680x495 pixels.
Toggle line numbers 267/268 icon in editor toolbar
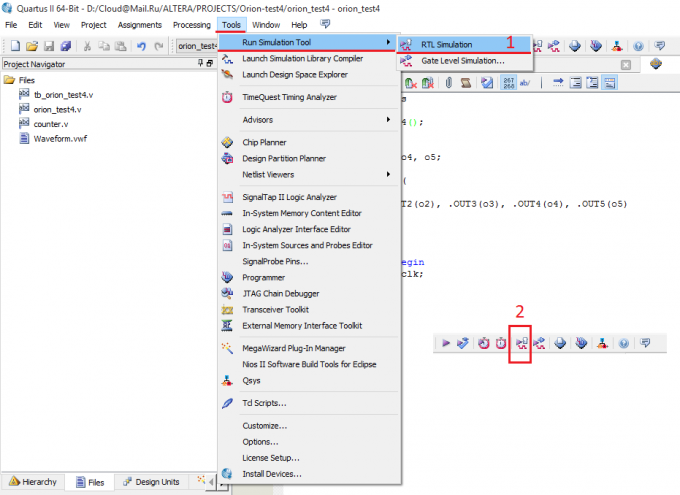(508, 82)
